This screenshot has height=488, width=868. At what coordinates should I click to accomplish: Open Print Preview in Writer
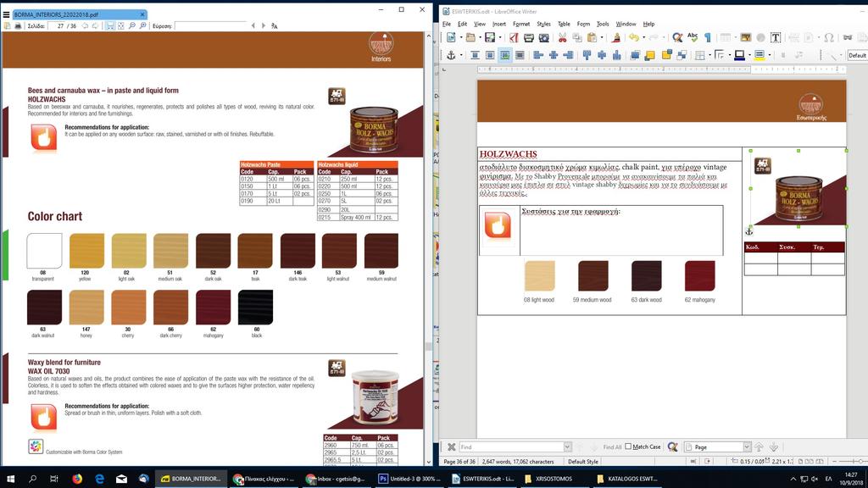pyautogui.click(x=543, y=37)
